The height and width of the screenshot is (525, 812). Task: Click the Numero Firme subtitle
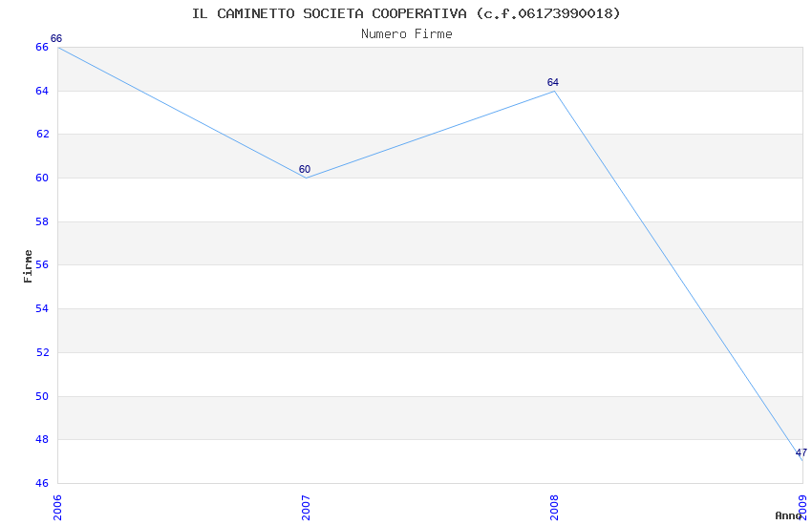click(x=406, y=34)
